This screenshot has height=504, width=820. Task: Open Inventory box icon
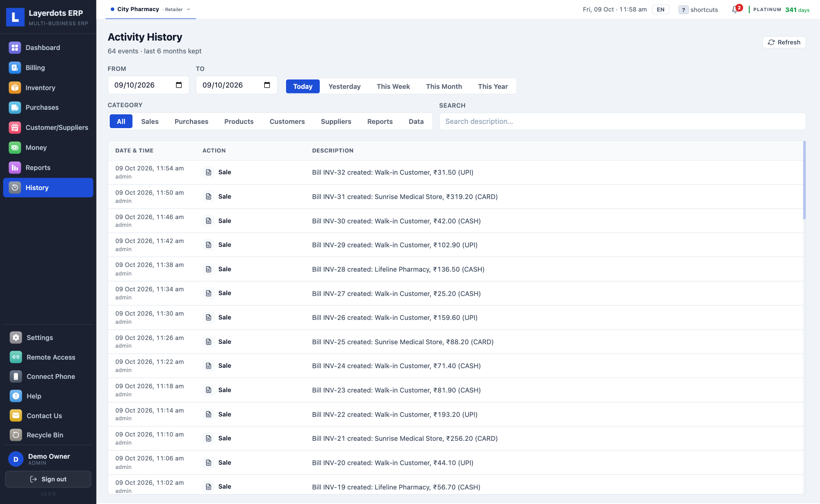(15, 88)
